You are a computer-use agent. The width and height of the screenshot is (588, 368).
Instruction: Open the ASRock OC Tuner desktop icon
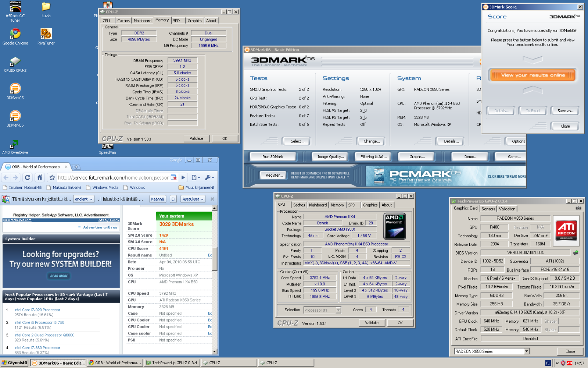[x=15, y=12]
